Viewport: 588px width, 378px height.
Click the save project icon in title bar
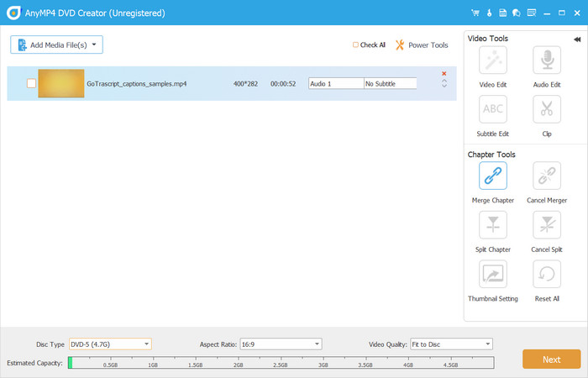(502, 13)
